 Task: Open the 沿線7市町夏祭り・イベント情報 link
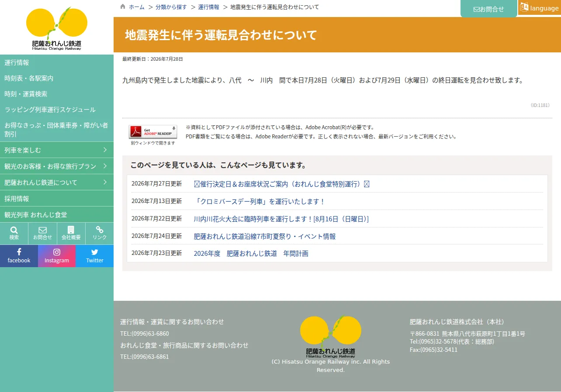[x=265, y=237]
